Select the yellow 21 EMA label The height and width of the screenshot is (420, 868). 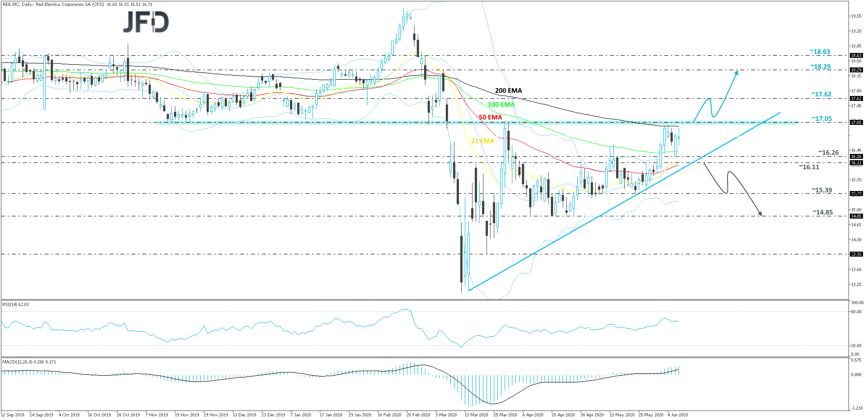coord(482,141)
